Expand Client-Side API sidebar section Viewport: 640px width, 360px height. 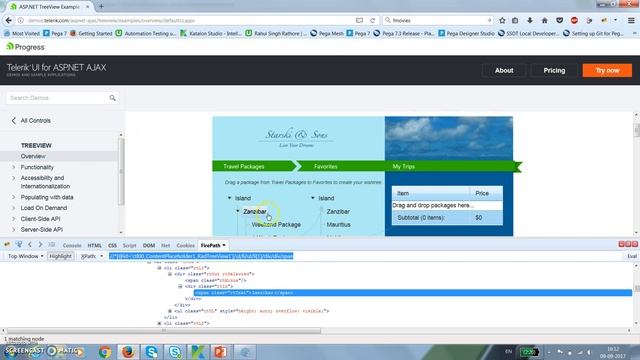(x=13, y=219)
